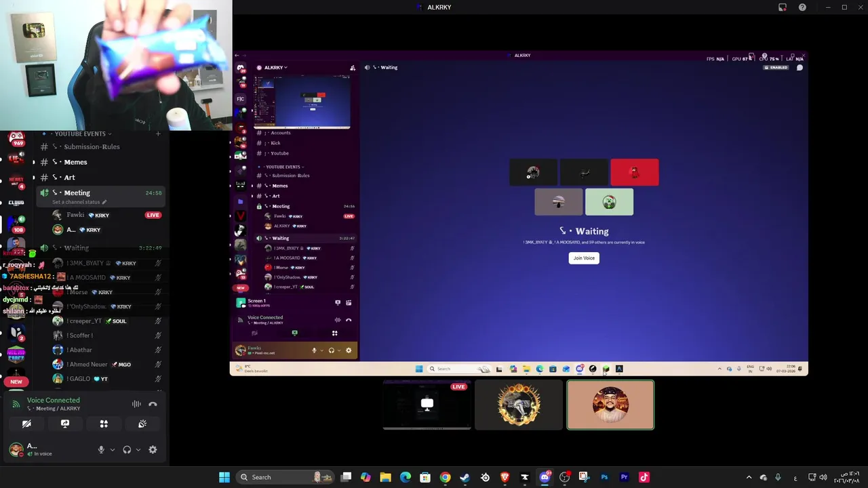
Task: Open the Submission-Rules channel
Action: (x=100, y=146)
